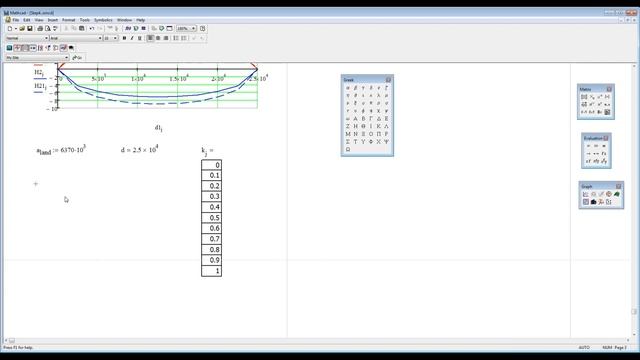This screenshot has width=640, height=360.
Task: Save the worksheet with the floppy disk icon
Action: [30, 29]
